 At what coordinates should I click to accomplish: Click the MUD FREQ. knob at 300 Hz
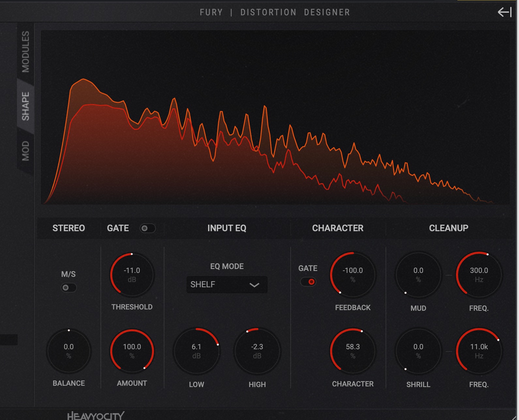pos(479,275)
